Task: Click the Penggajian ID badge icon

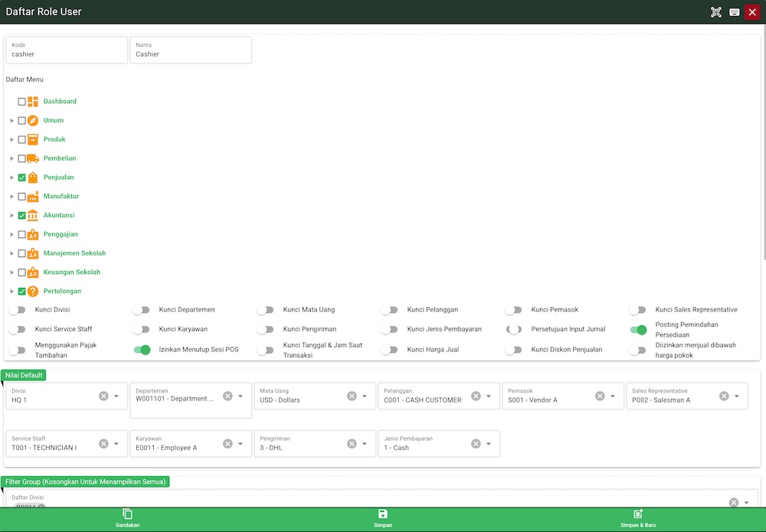Action: [x=31, y=234]
